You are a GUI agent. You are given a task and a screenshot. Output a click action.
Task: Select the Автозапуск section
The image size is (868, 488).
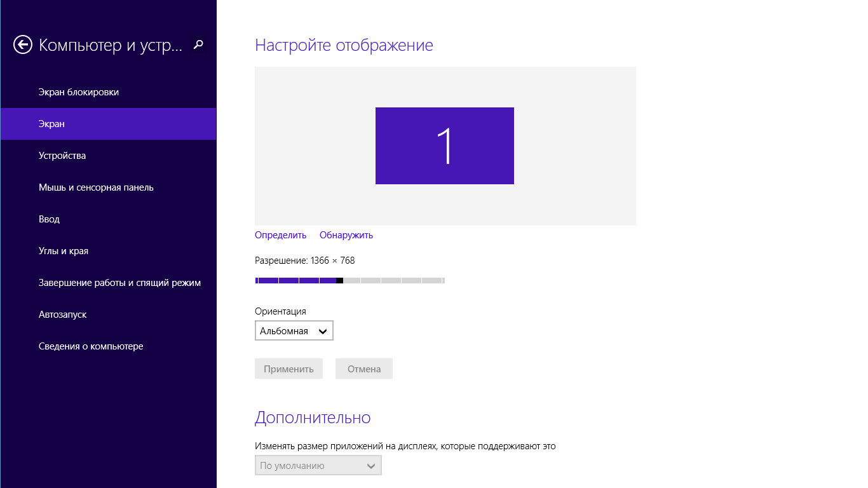(x=108, y=315)
